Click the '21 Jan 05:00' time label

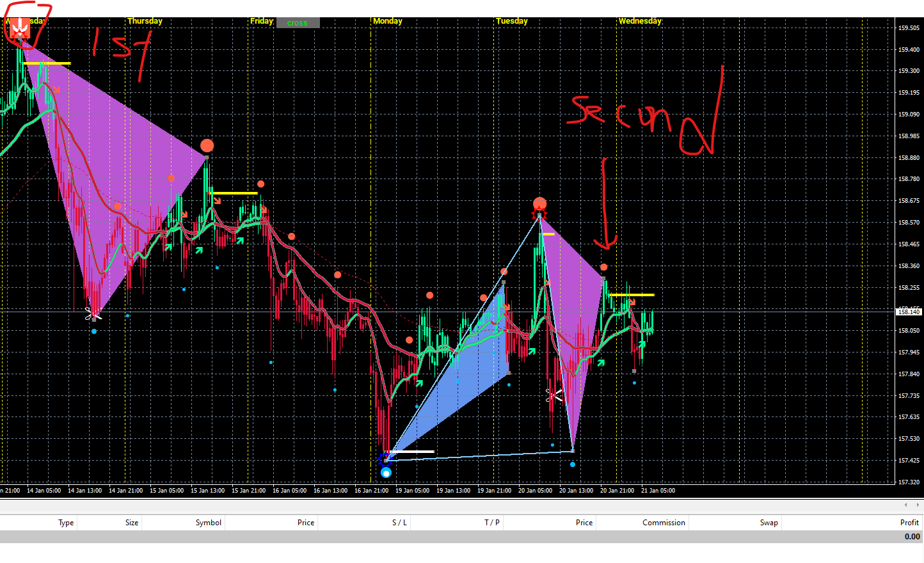pyautogui.click(x=658, y=491)
